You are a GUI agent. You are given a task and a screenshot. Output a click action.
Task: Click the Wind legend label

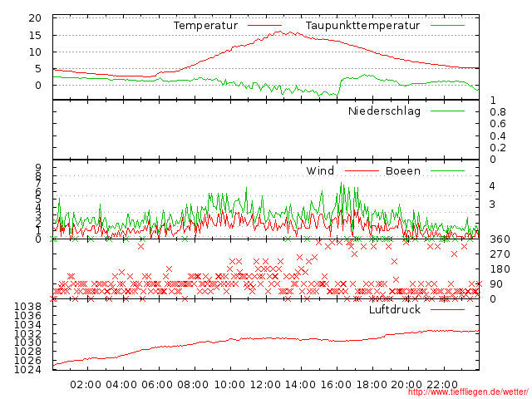(320, 170)
